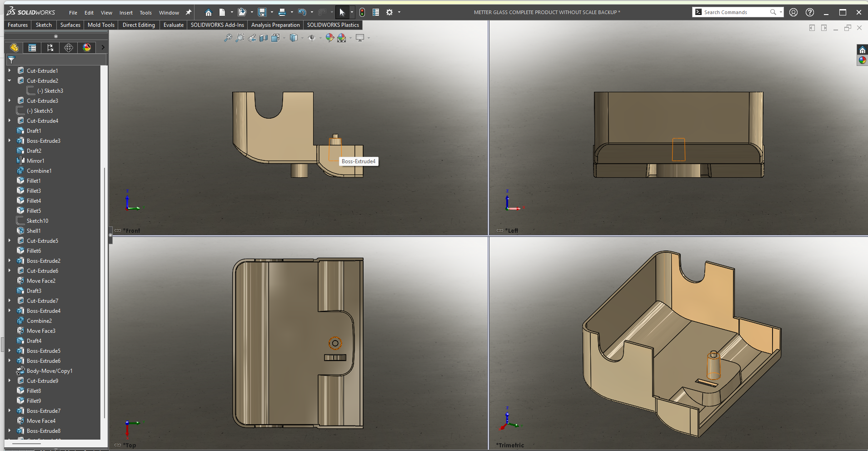Open the ConfigurationManager tab icon
Viewport: 868px width, 451px height.
click(x=50, y=48)
